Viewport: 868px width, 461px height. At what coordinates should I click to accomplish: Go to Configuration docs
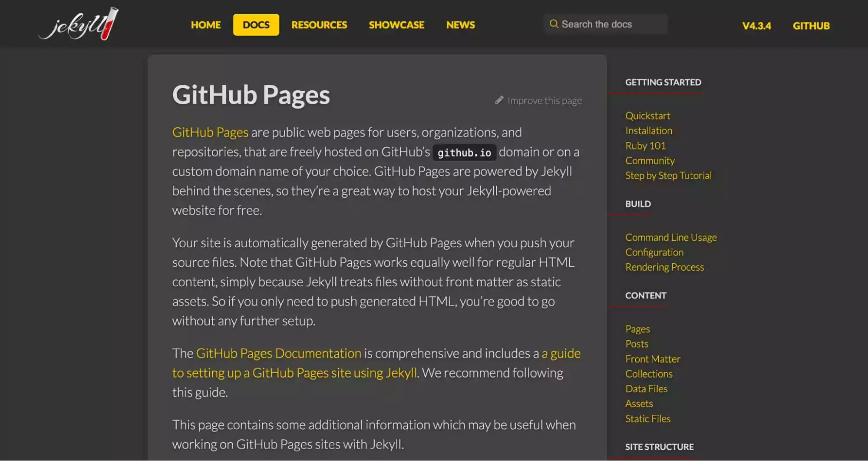coord(654,252)
